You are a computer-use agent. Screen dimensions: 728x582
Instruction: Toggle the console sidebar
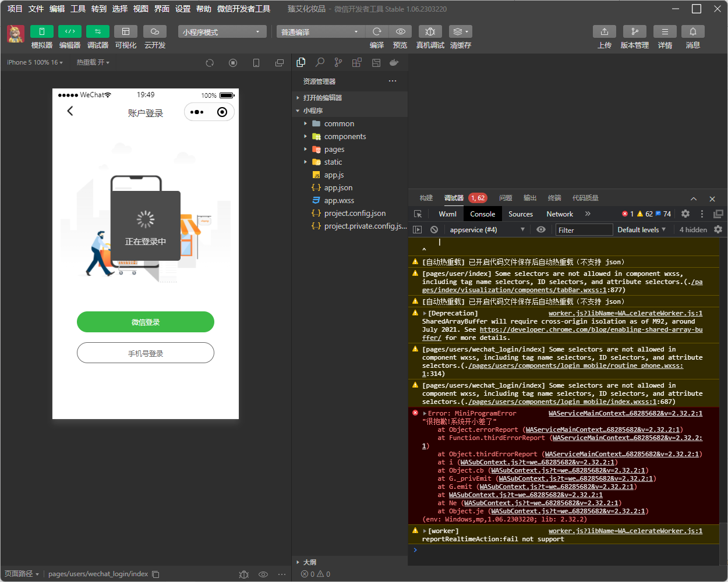417,229
